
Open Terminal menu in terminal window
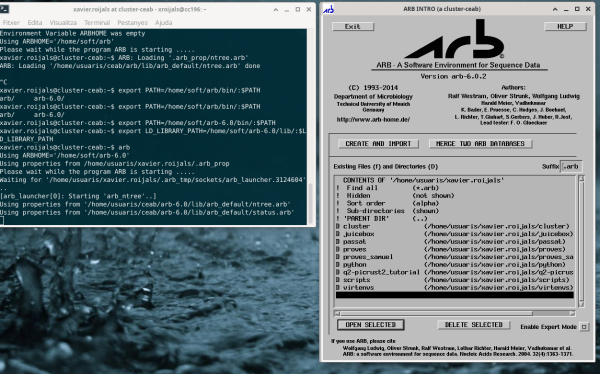(x=97, y=23)
